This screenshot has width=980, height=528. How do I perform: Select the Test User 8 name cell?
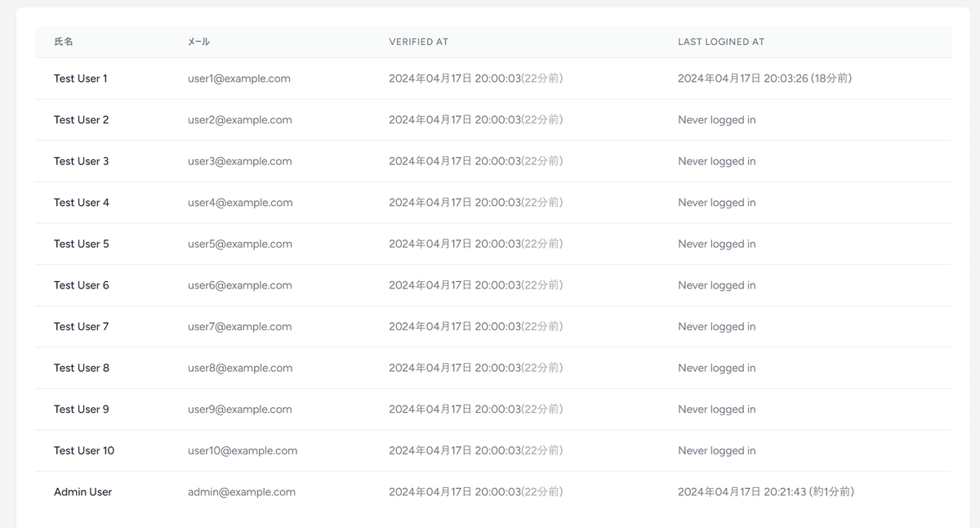pos(82,368)
